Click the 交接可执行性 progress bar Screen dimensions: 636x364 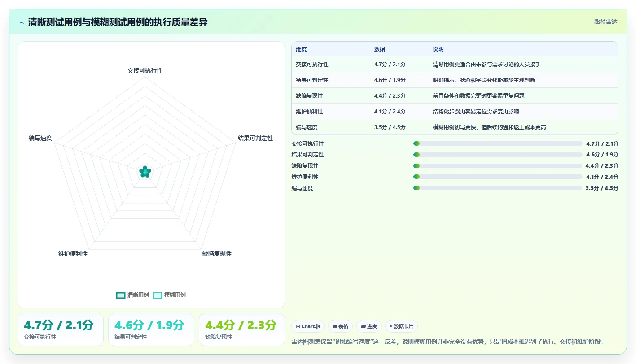tap(497, 143)
